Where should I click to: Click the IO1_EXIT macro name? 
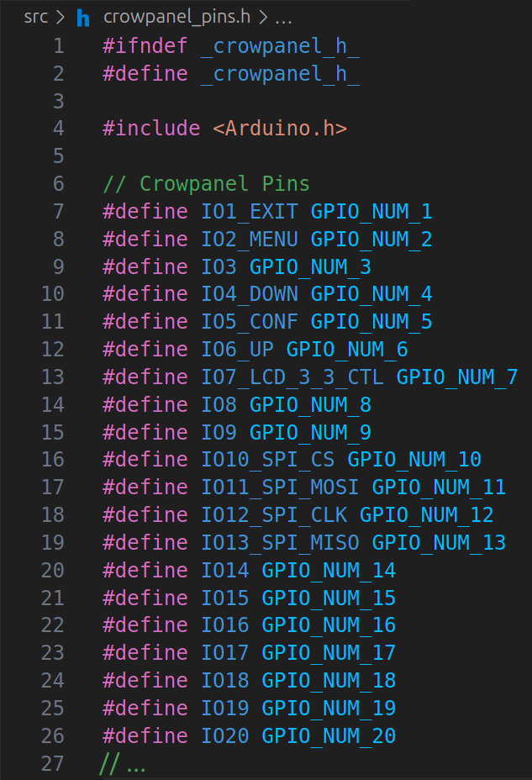pos(249,212)
